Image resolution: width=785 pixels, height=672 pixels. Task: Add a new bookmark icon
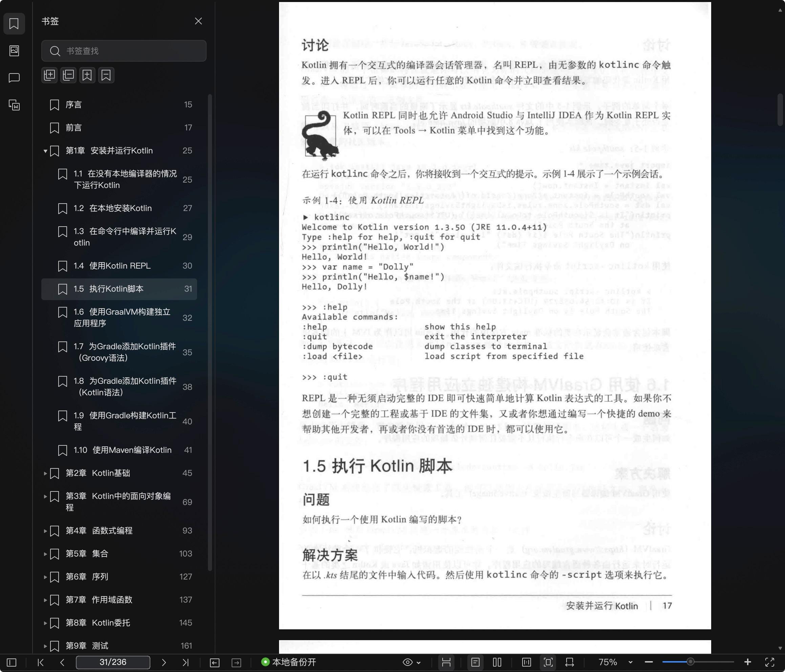87,75
